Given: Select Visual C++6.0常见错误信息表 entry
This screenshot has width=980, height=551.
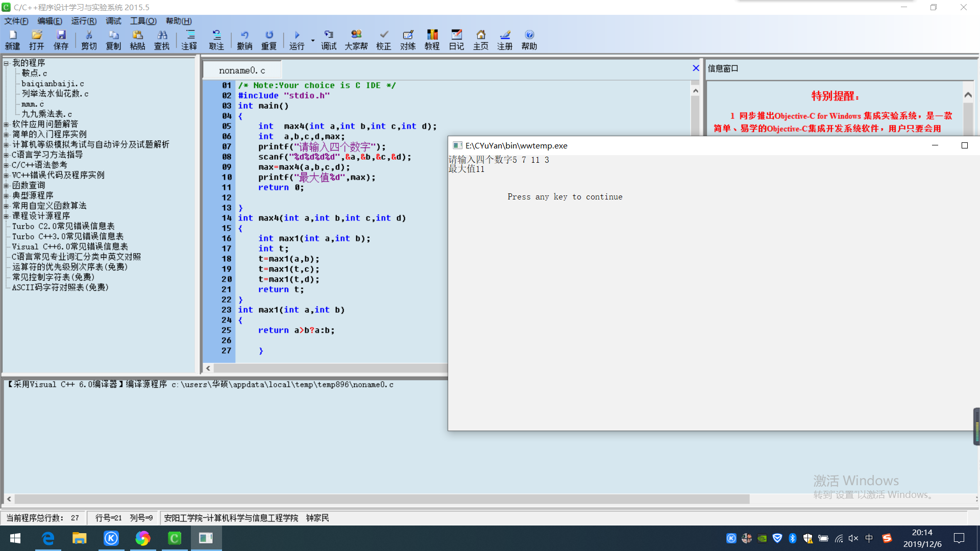Looking at the screenshot, I should [70, 247].
